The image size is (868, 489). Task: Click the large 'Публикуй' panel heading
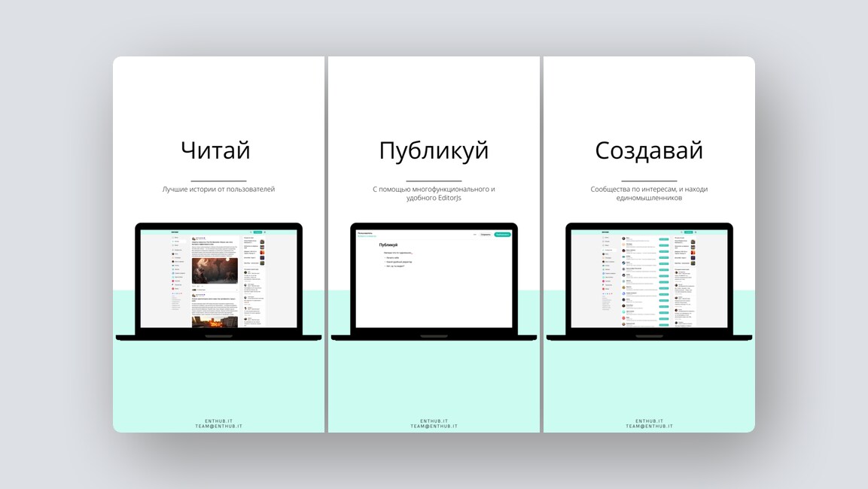(x=434, y=150)
